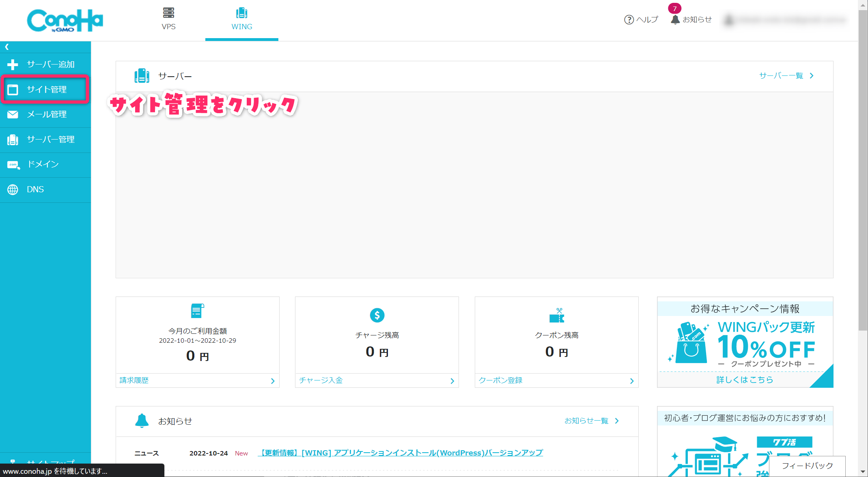Click the ConoHa logo
Image resolution: width=868 pixels, height=477 pixels.
[65, 20]
